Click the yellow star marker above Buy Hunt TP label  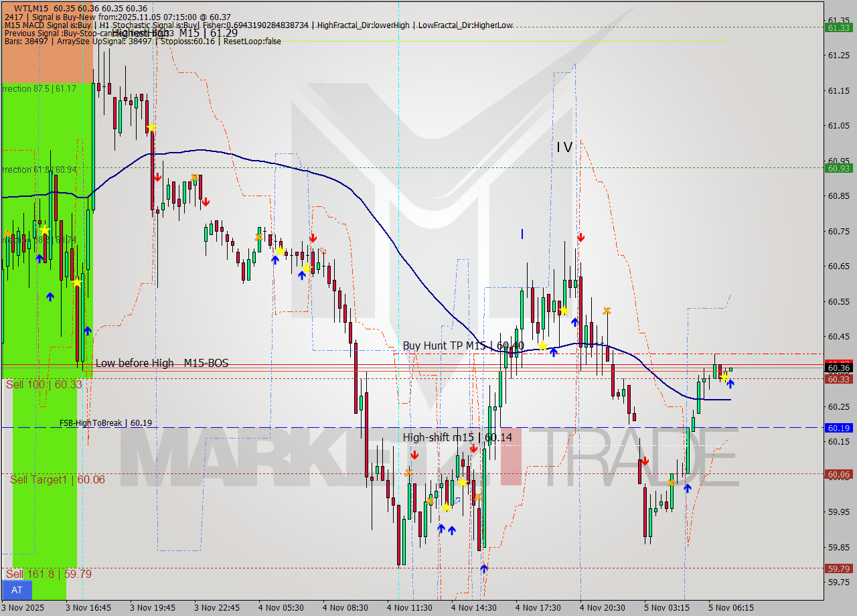[x=565, y=312]
